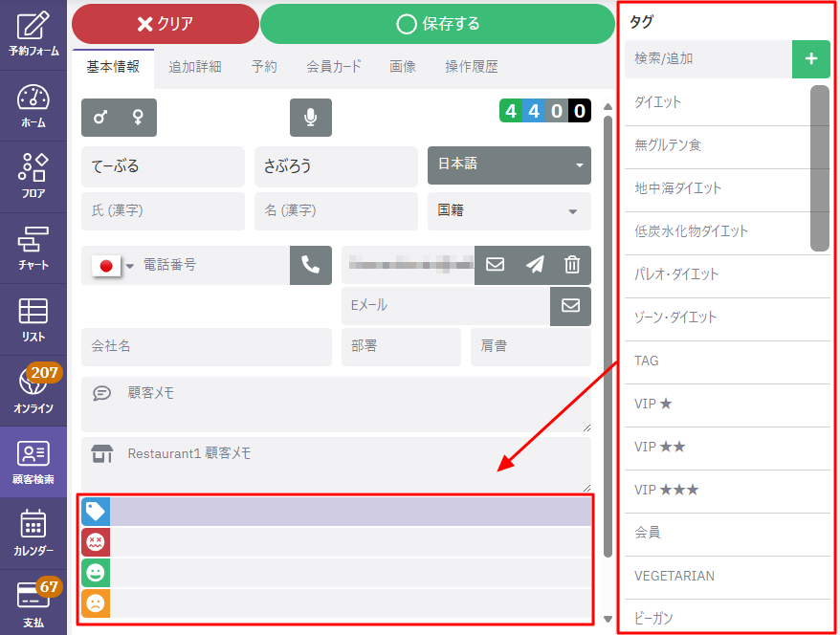Switch to the 追加詳細 tab

pos(195,67)
